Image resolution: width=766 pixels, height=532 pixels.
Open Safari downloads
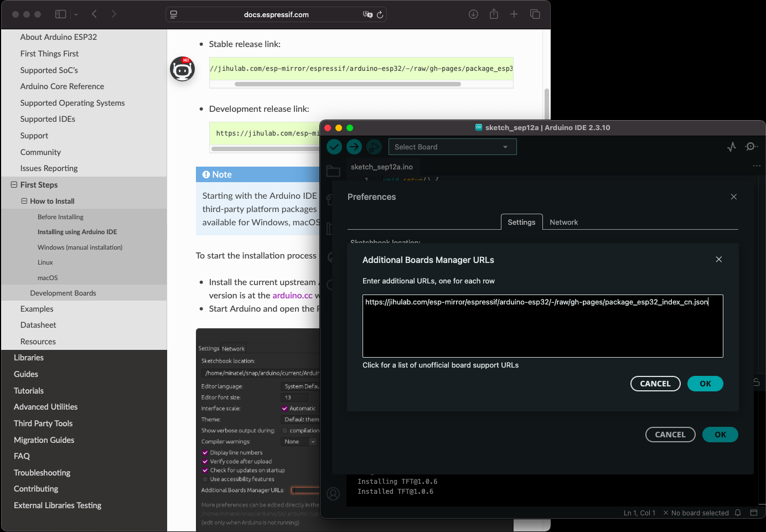pos(473,14)
